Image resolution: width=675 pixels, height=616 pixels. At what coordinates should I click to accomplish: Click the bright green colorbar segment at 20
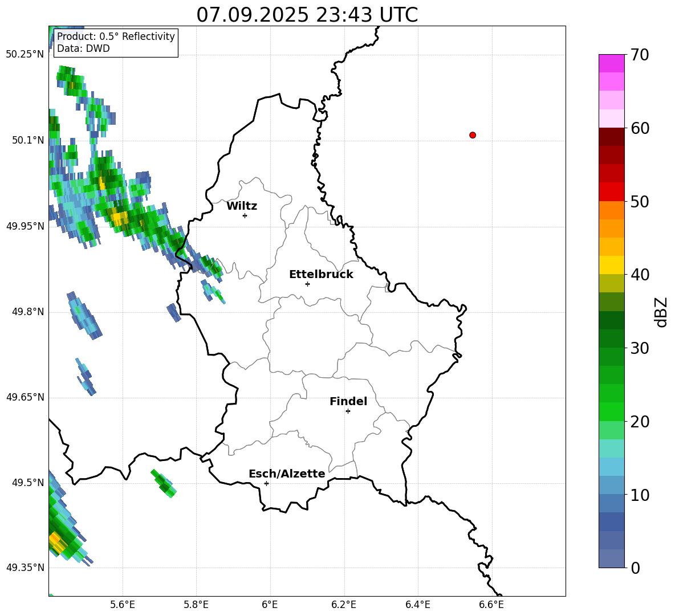611,411
